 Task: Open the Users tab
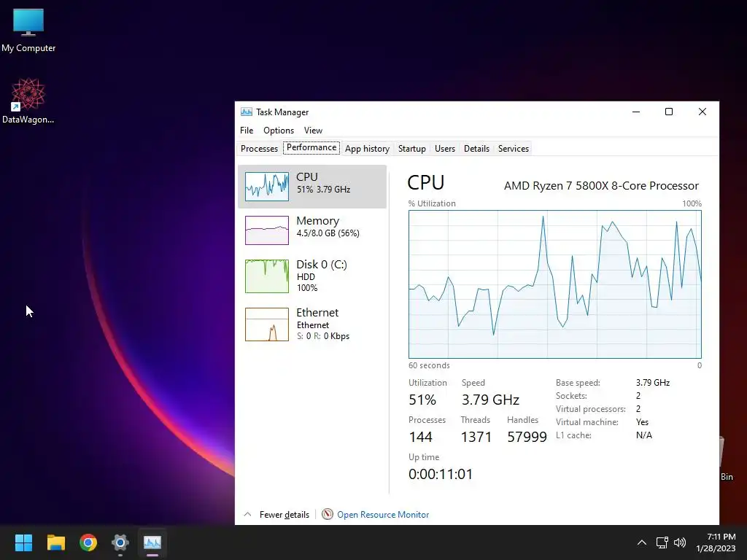[x=445, y=149]
